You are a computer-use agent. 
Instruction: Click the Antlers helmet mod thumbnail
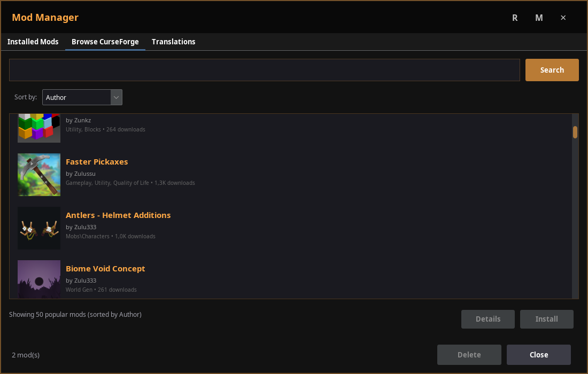coord(38,228)
